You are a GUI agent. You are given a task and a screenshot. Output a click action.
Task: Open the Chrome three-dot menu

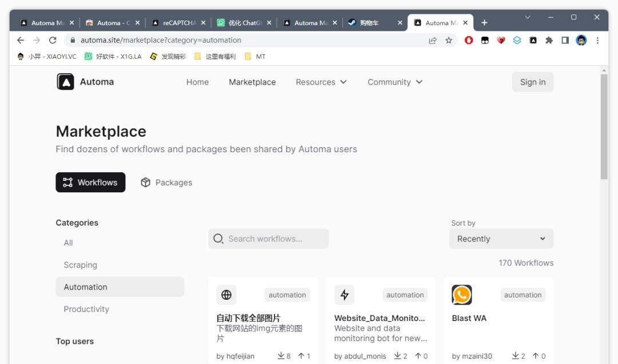click(597, 40)
